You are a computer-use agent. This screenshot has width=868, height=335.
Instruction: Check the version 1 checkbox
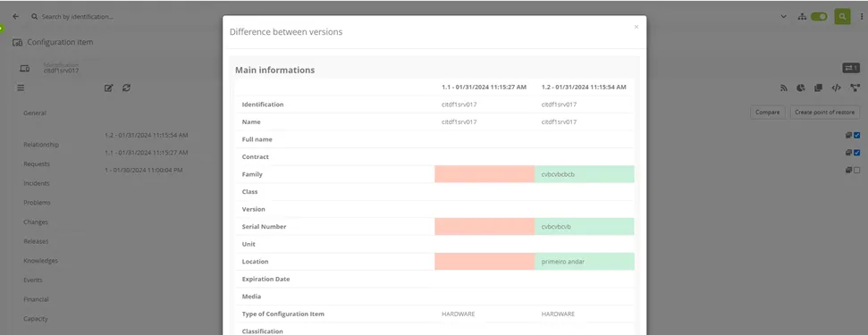[857, 171]
